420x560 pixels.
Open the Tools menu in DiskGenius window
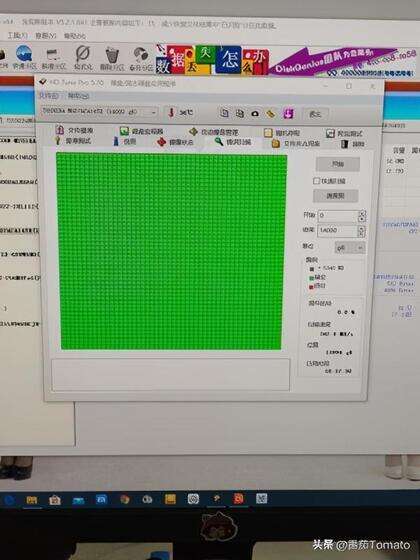pyautogui.click(x=18, y=35)
